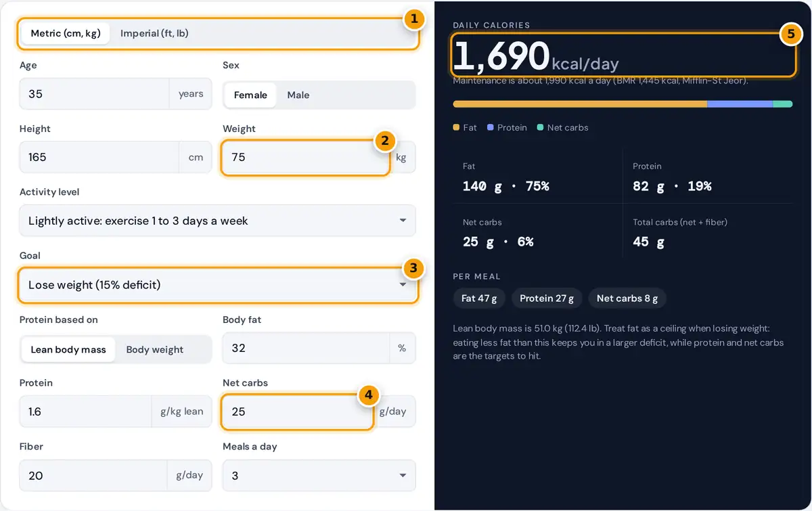Click the 'PER MEAL' heading
Image resolution: width=812 pixels, height=511 pixels.
click(477, 276)
